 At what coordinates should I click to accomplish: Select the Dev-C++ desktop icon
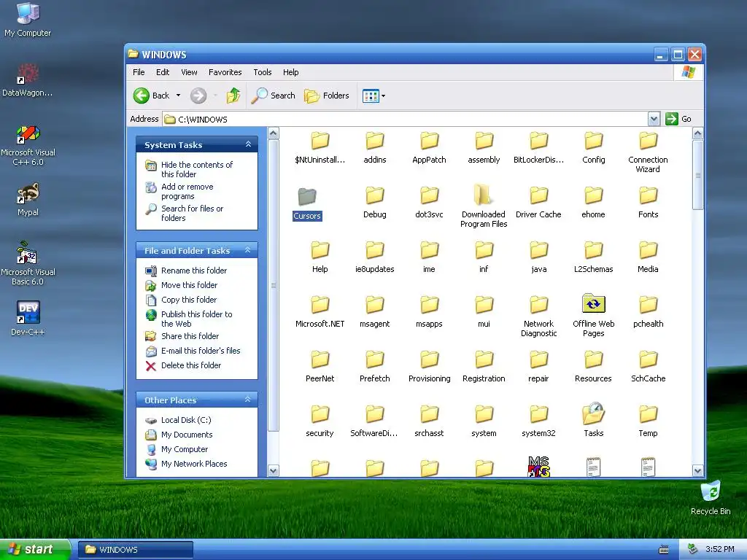pyautogui.click(x=28, y=318)
